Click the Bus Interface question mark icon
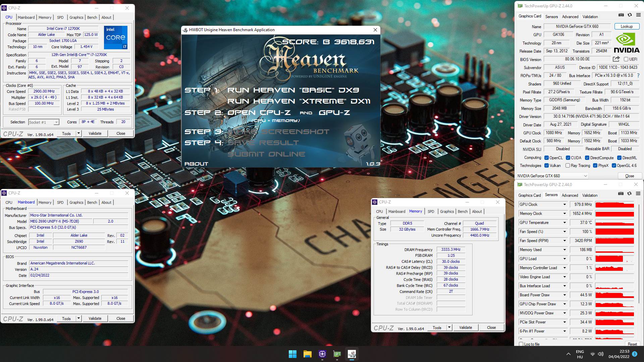Image resolution: width=644 pixels, height=362 pixels. (x=638, y=76)
